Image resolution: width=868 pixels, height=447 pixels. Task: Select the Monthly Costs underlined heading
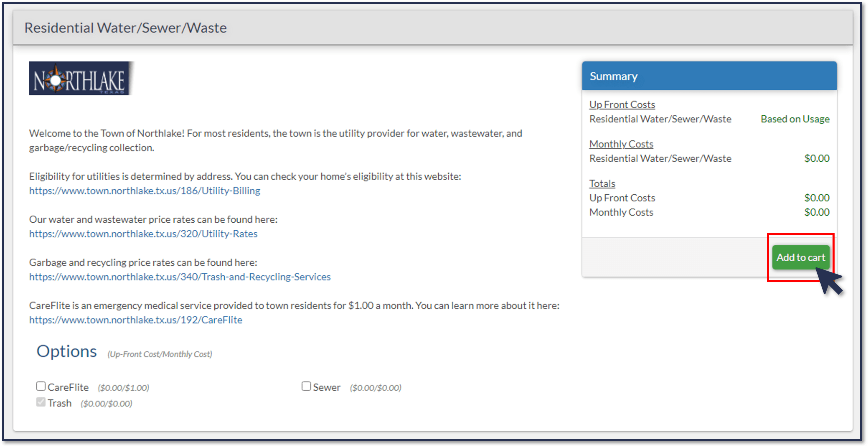coord(621,144)
